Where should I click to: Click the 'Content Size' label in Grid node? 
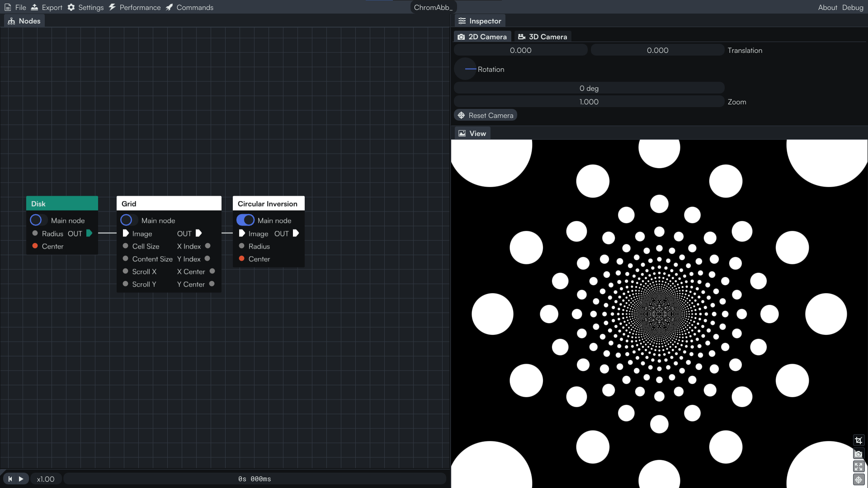click(152, 259)
